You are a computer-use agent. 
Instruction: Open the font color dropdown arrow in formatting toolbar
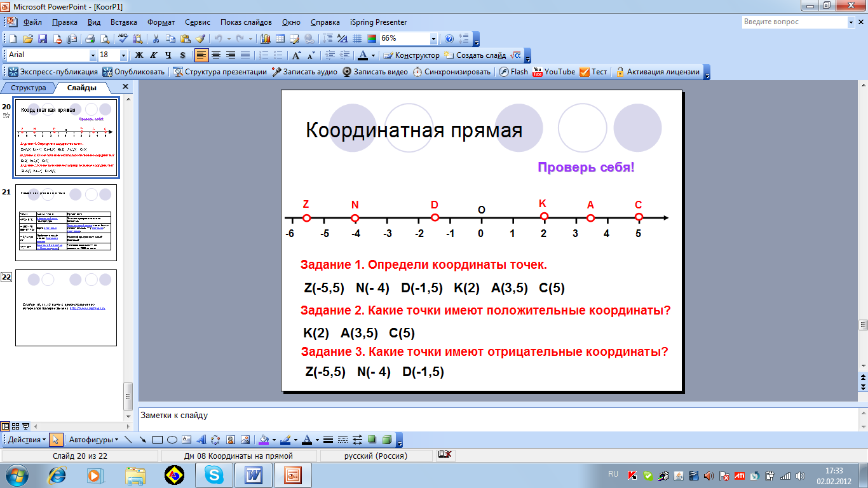374,55
